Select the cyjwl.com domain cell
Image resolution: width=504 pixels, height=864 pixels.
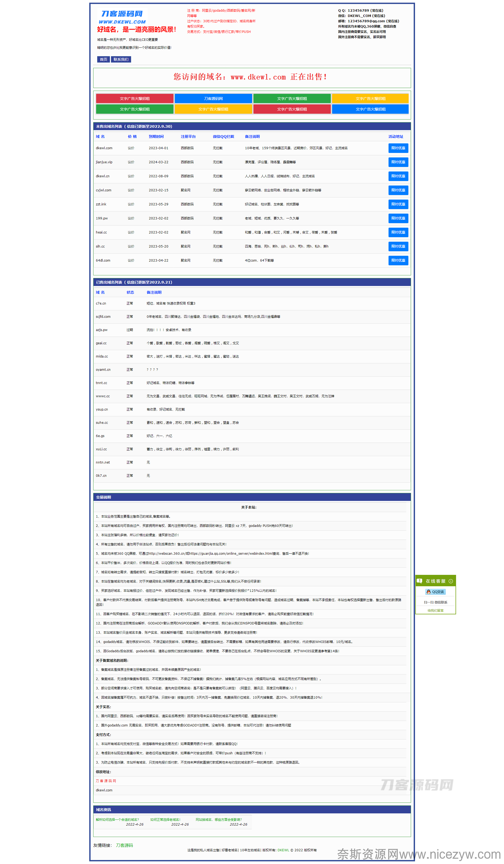pos(104,190)
